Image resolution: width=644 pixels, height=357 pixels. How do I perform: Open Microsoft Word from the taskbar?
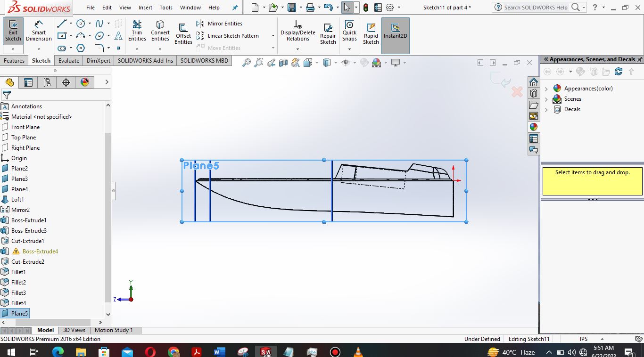click(x=220, y=351)
